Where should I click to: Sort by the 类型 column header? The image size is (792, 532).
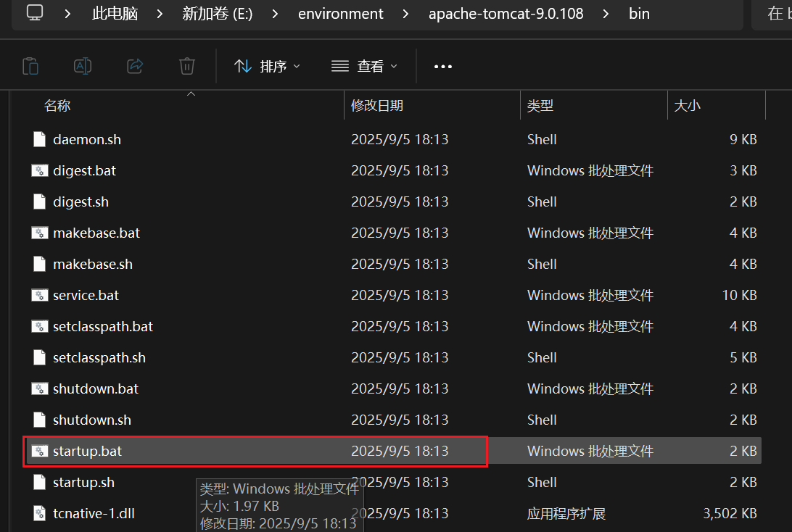coord(540,106)
